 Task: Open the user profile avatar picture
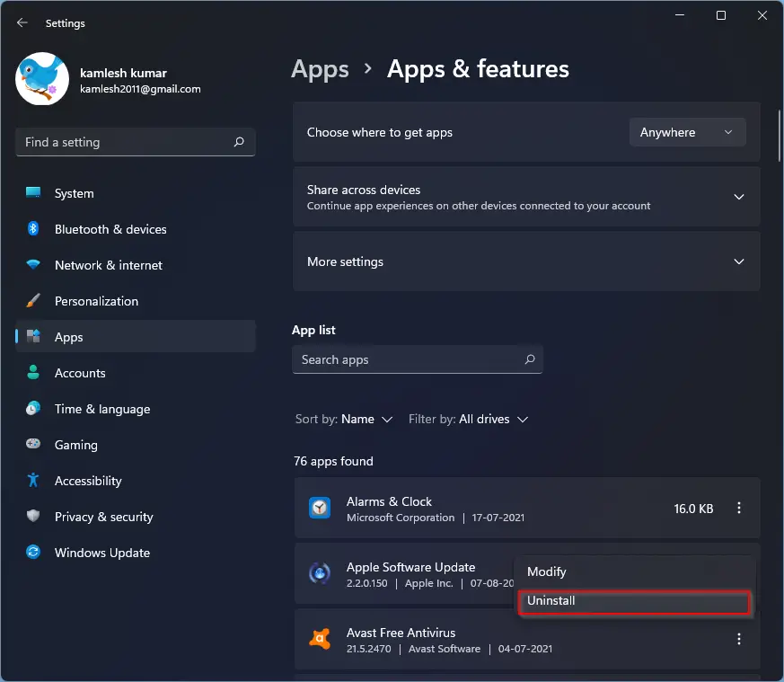(x=42, y=78)
